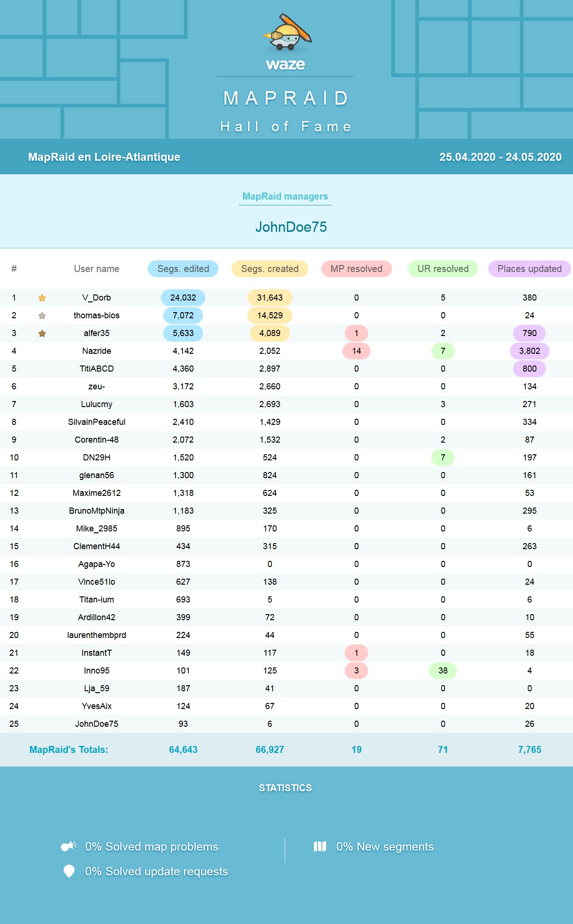
Task: Click V_Dorb's 24,032 segments edited value
Action: [x=183, y=298]
